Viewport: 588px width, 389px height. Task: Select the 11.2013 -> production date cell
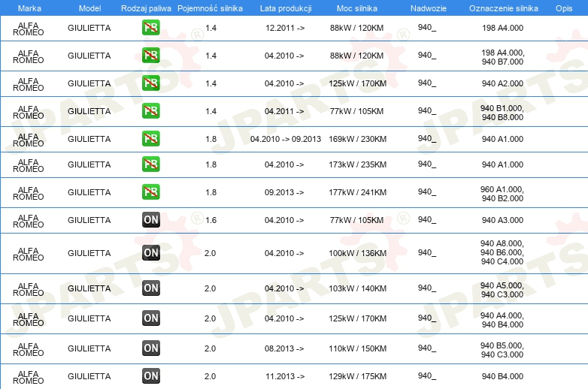pos(285,376)
